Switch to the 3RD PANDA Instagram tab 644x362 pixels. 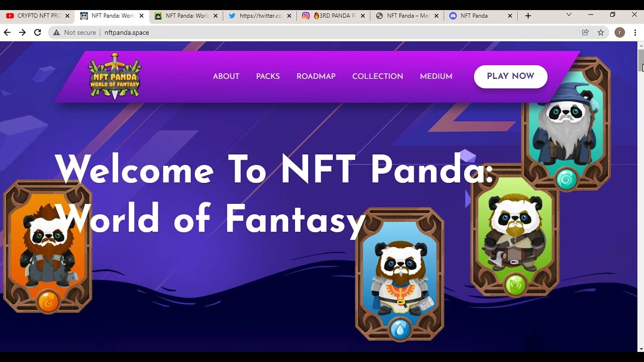pyautogui.click(x=334, y=16)
